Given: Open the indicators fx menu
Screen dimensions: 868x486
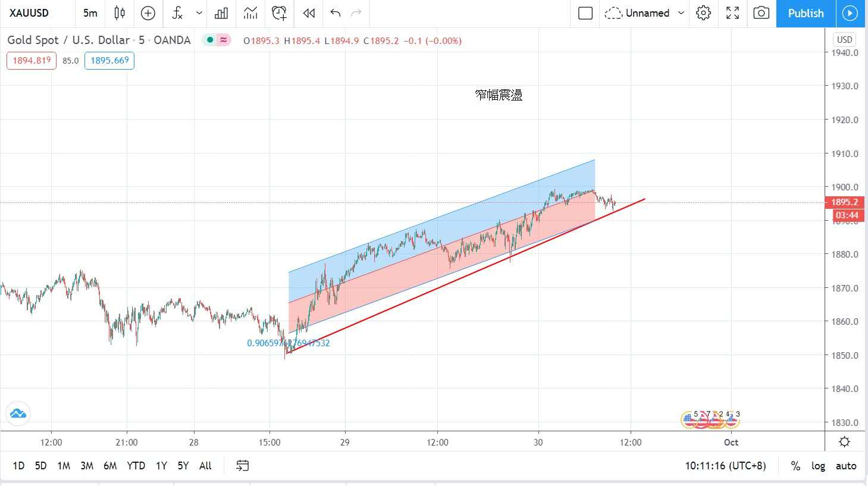Looking at the screenshot, I should 177,13.
